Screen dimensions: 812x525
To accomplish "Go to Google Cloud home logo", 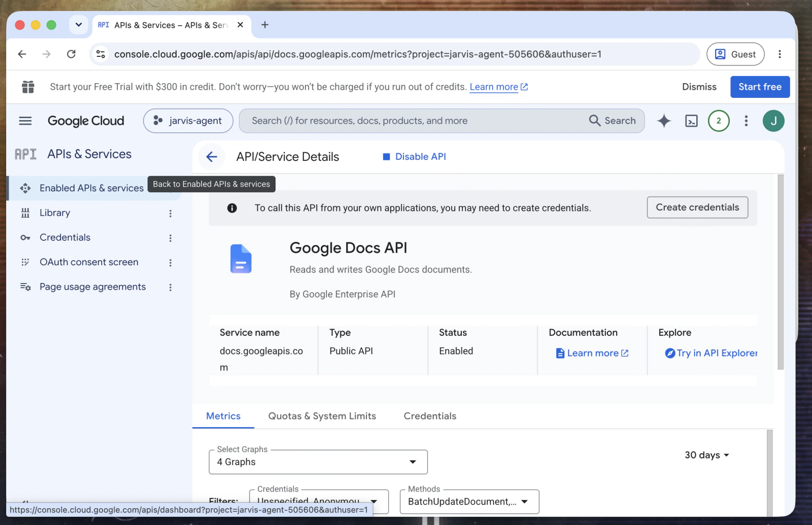I will pos(86,121).
